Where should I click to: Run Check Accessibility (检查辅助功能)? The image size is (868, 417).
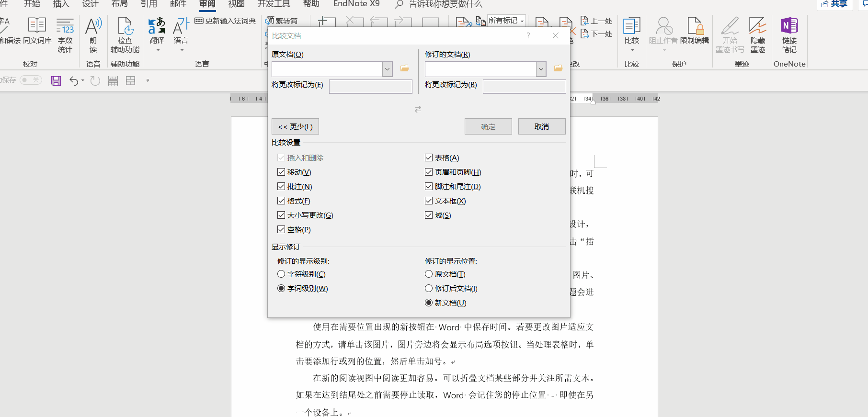click(x=125, y=35)
